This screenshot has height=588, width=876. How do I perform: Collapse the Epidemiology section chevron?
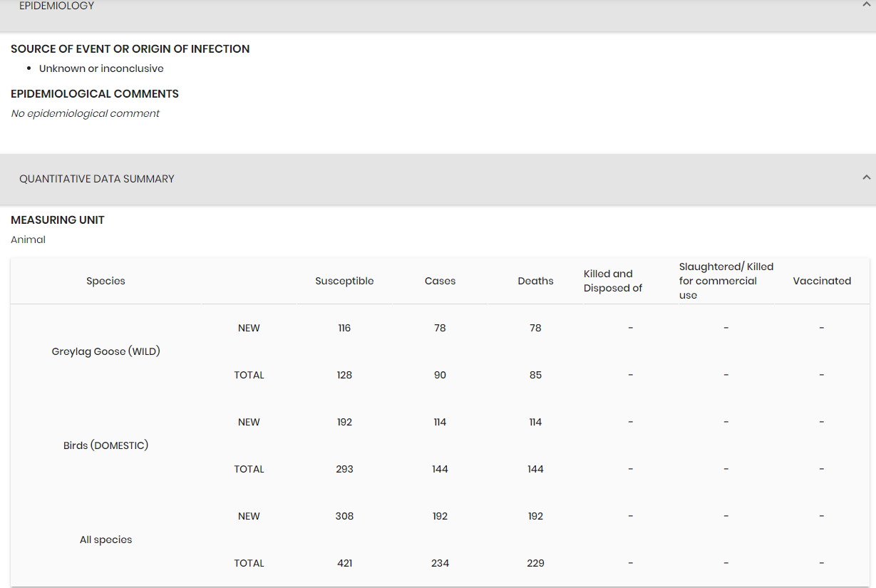(x=866, y=4)
